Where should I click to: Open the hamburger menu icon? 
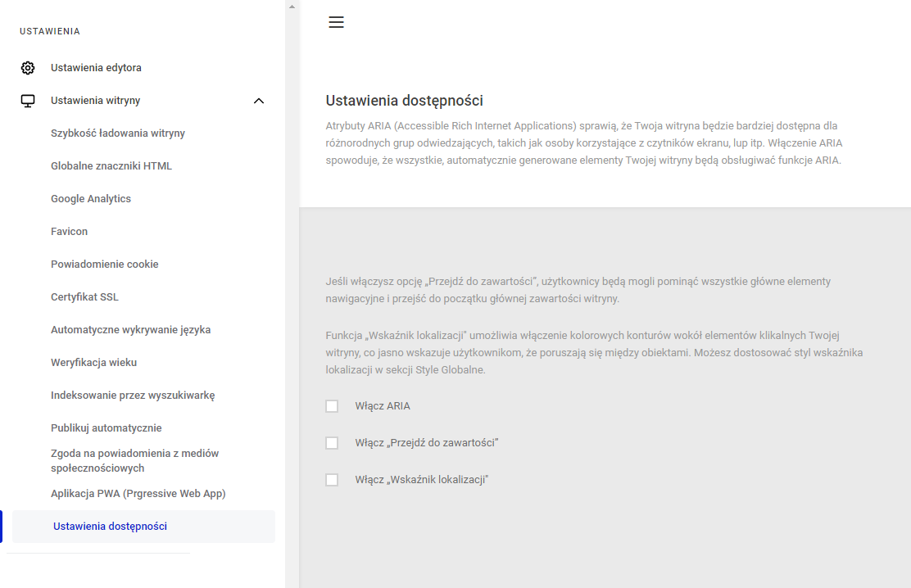(x=336, y=22)
